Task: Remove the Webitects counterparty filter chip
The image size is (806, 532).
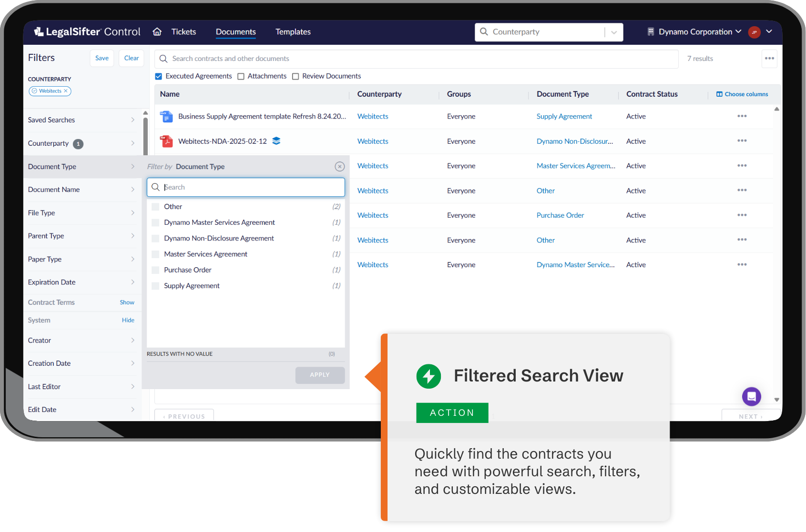Action: 66,91
